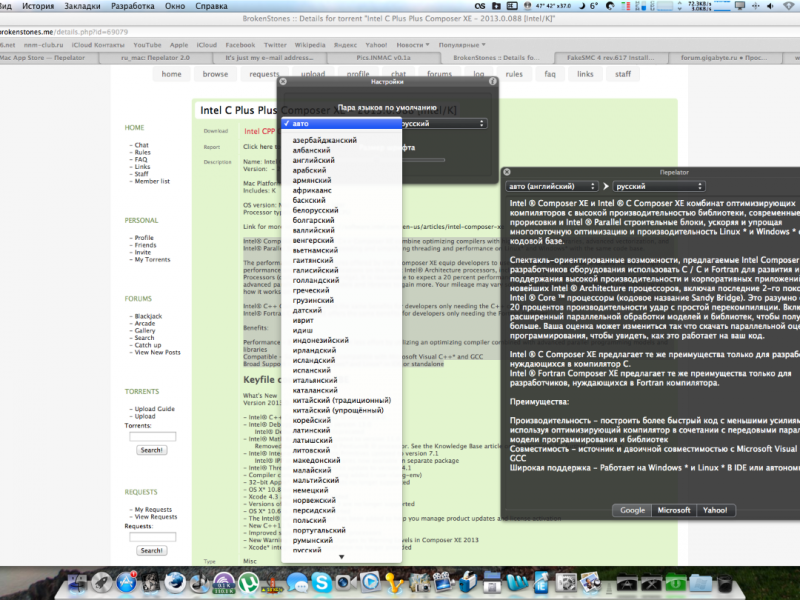Open the Preview app Dock icon
The height and width of the screenshot is (600, 800).
point(590,583)
